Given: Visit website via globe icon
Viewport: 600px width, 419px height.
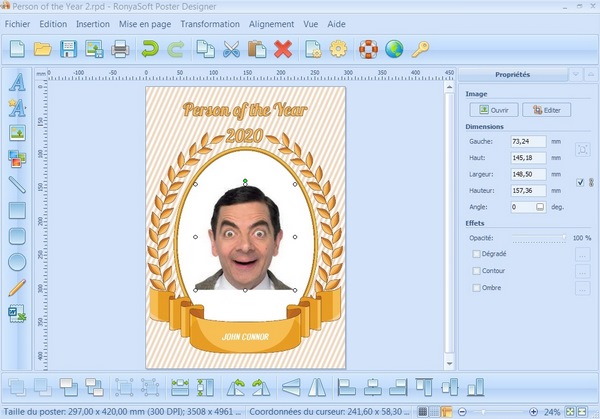Looking at the screenshot, I should 394,49.
